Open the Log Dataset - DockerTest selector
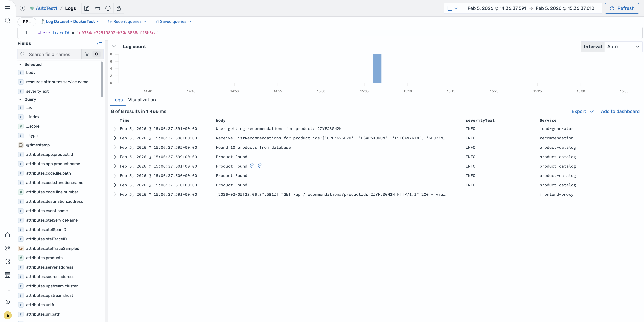644x322 pixels. pos(70,21)
